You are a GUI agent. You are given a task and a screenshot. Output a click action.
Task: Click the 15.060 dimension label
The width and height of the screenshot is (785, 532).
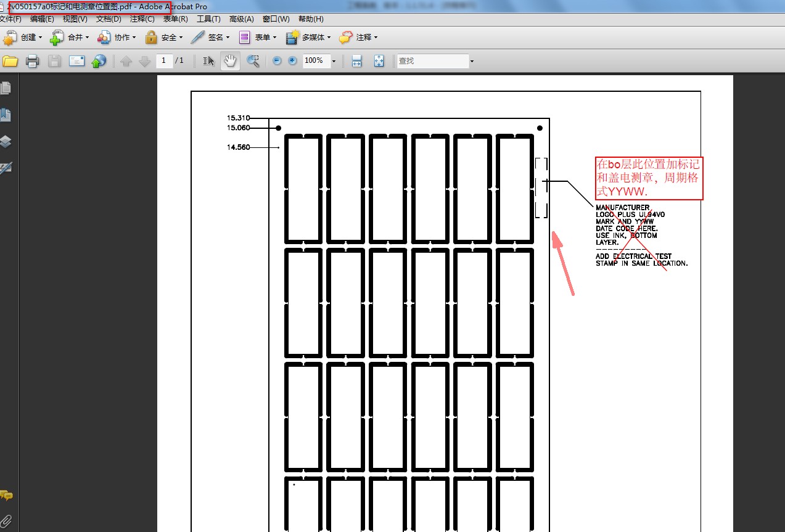238,128
